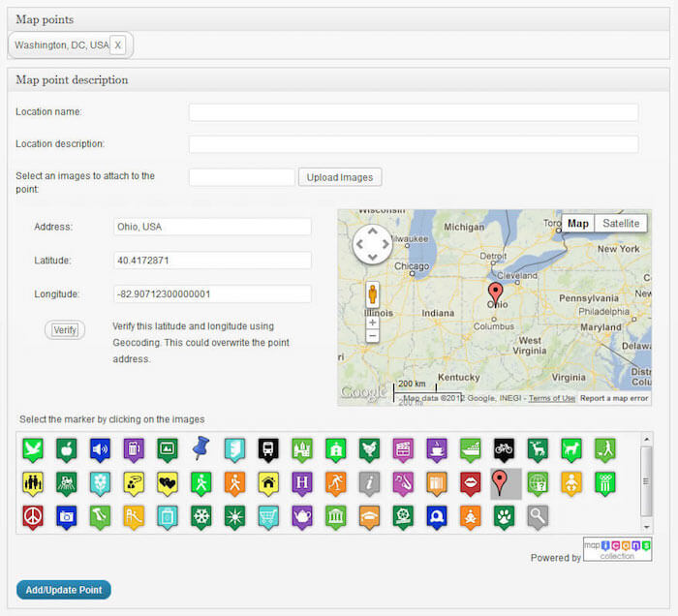Select the purple teapot marker
The height and width of the screenshot is (616, 678).
coord(302,517)
